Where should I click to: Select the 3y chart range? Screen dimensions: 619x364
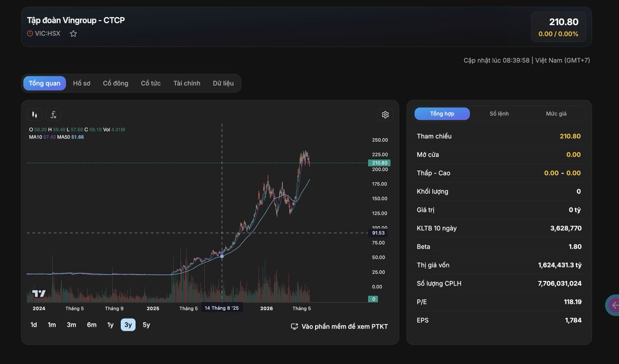point(128,325)
